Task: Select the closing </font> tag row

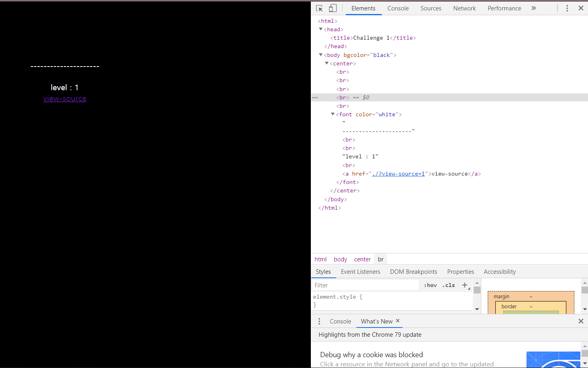Action: (347, 182)
